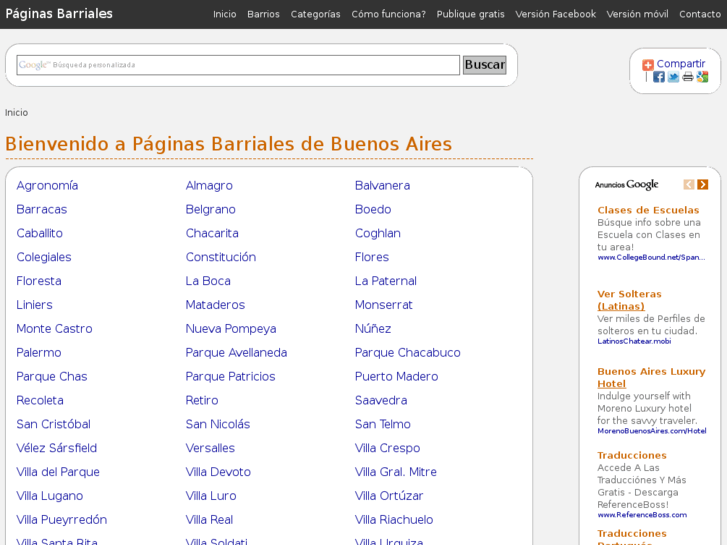Screen dimensions: 727x545
Task: Open the Boedo neighborhood link
Action: [373, 210]
